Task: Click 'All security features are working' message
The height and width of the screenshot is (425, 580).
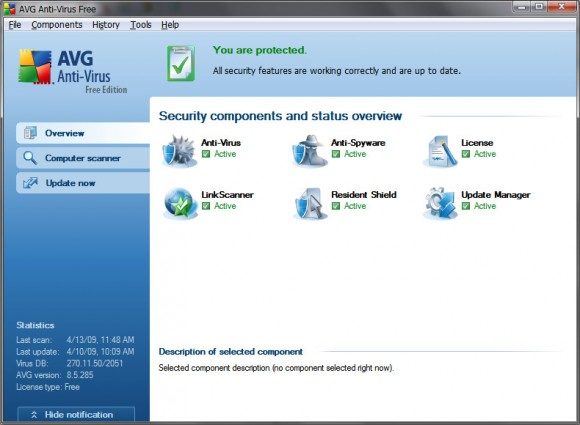Action: tap(337, 71)
